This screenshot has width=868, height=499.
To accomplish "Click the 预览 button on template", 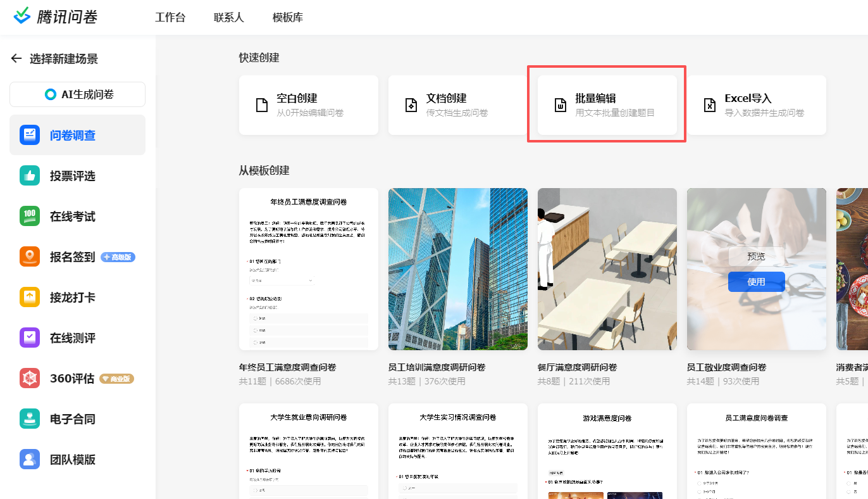I will pyautogui.click(x=756, y=256).
